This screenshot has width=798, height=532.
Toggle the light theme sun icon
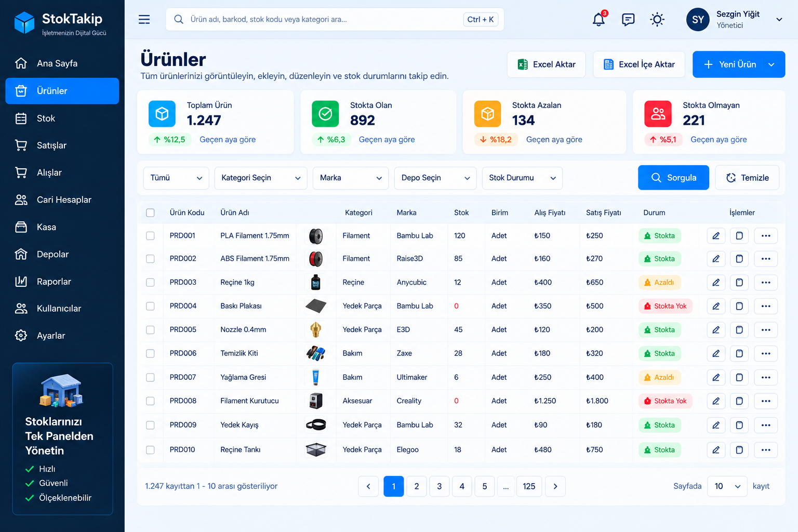coord(657,20)
